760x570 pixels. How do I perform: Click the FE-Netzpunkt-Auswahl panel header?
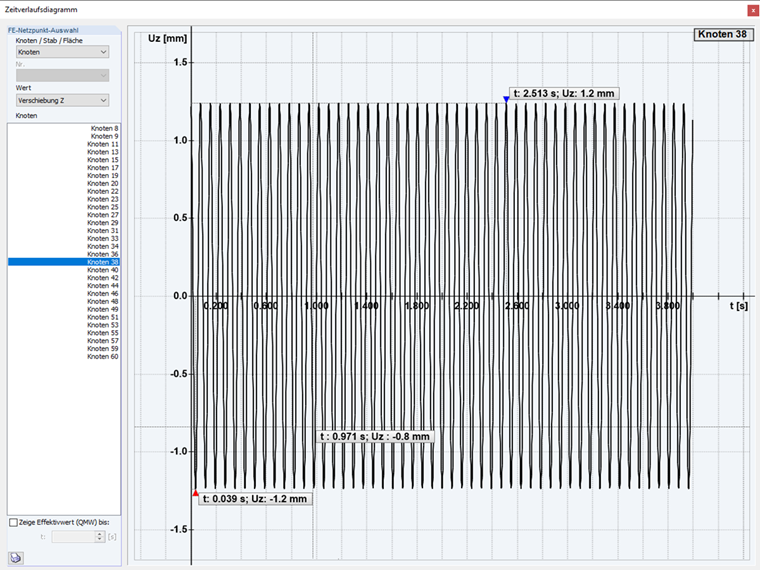(x=63, y=30)
